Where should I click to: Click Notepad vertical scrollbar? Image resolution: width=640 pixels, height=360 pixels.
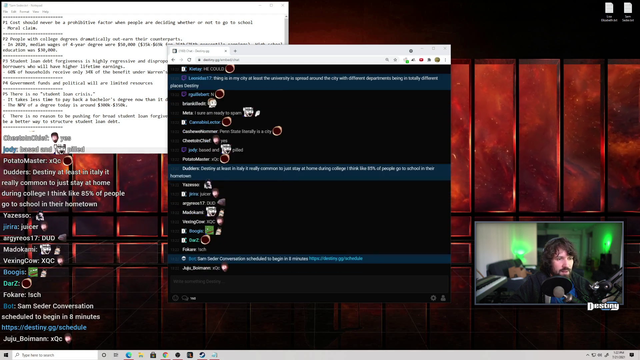pos(286,29)
